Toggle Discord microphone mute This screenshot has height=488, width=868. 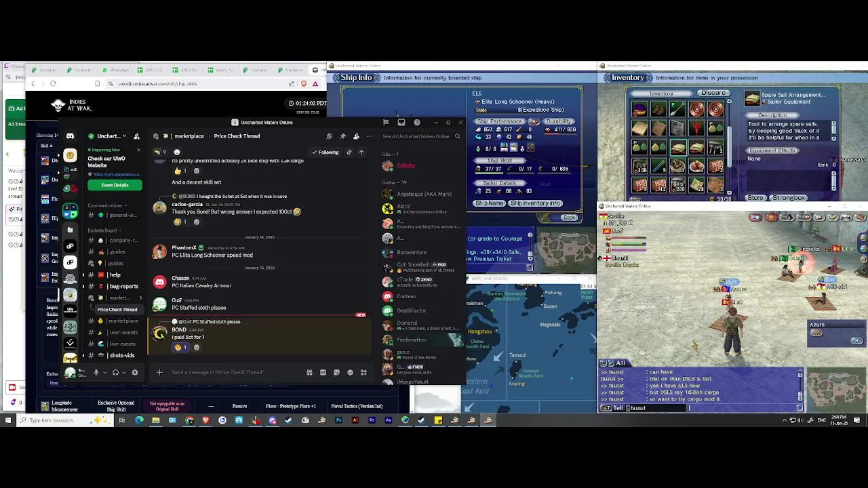96,372
